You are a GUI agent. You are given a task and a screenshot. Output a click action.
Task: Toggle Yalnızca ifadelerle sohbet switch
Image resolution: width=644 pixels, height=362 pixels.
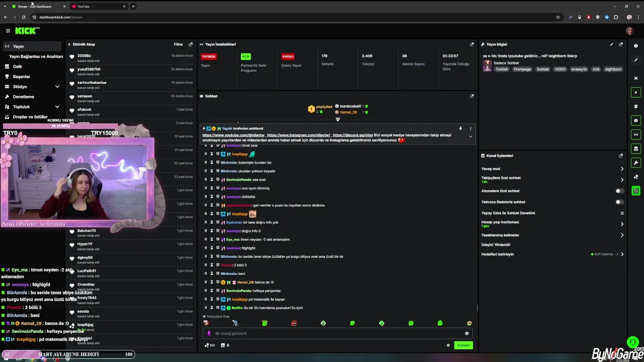(620, 202)
